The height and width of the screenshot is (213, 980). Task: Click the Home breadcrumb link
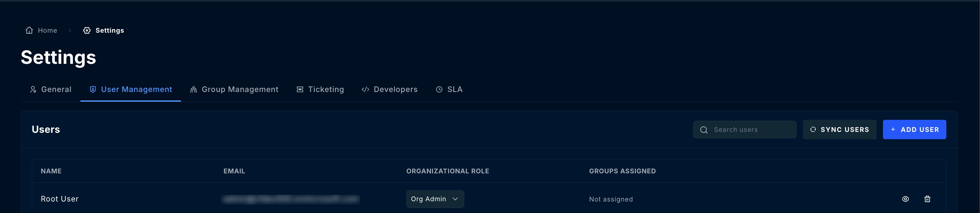click(x=41, y=30)
